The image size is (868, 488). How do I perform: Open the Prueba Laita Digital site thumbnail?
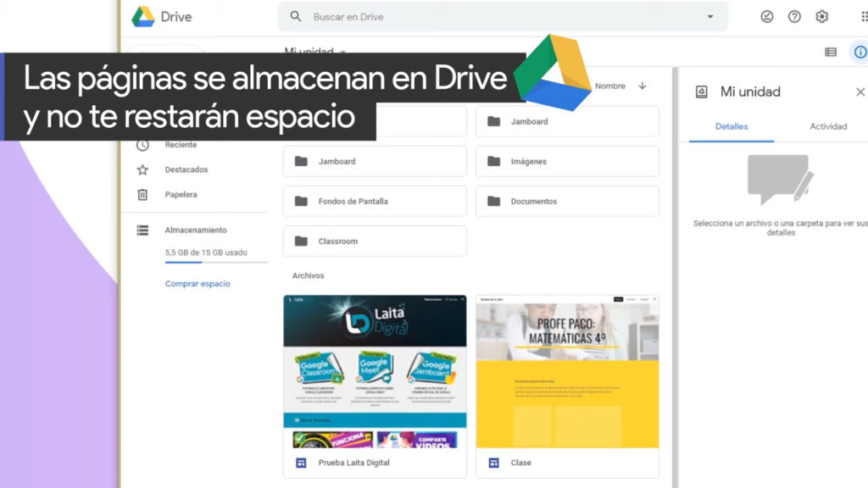pyautogui.click(x=375, y=371)
